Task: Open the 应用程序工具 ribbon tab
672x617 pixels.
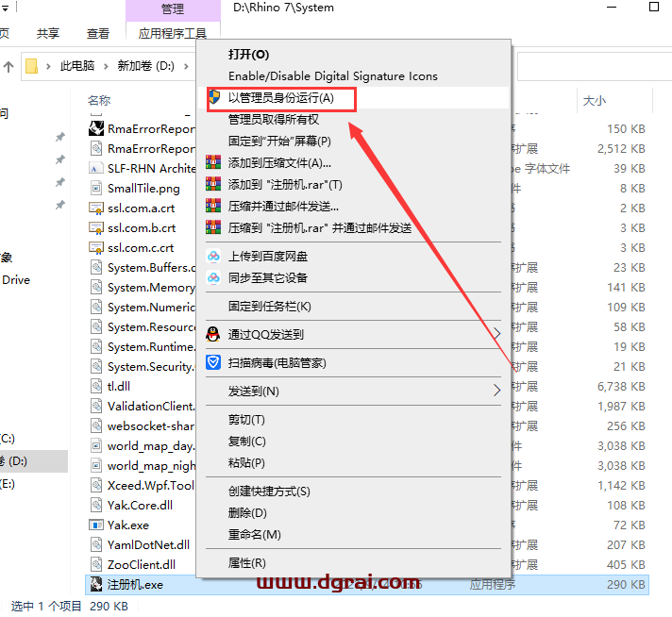Action: 173,33
